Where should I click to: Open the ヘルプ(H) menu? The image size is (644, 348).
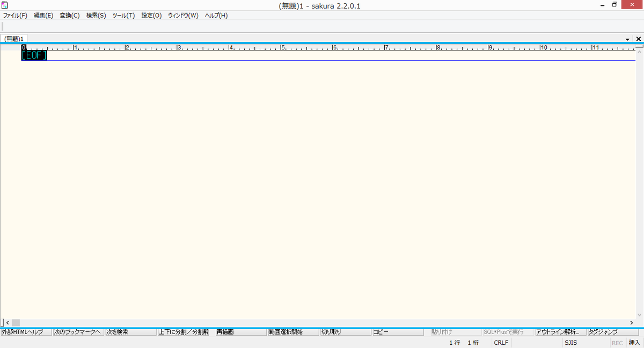pyautogui.click(x=216, y=16)
